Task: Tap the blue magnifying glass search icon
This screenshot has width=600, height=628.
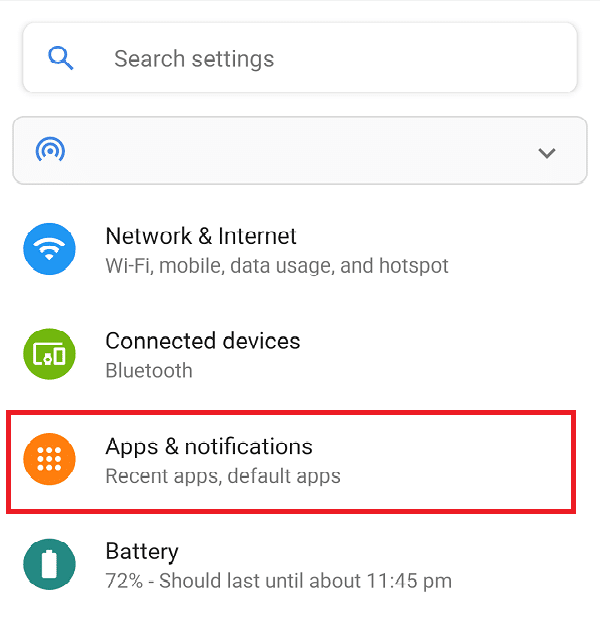Action: tap(60, 58)
